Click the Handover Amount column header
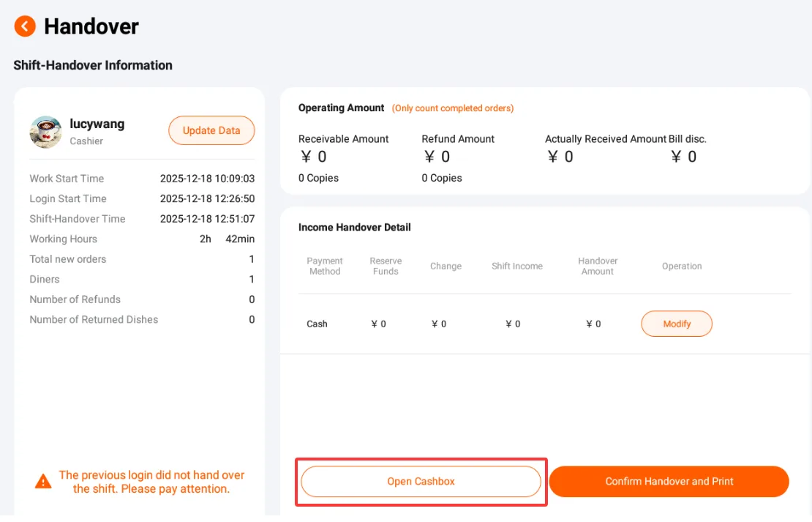The height and width of the screenshot is (522, 812). click(598, 266)
